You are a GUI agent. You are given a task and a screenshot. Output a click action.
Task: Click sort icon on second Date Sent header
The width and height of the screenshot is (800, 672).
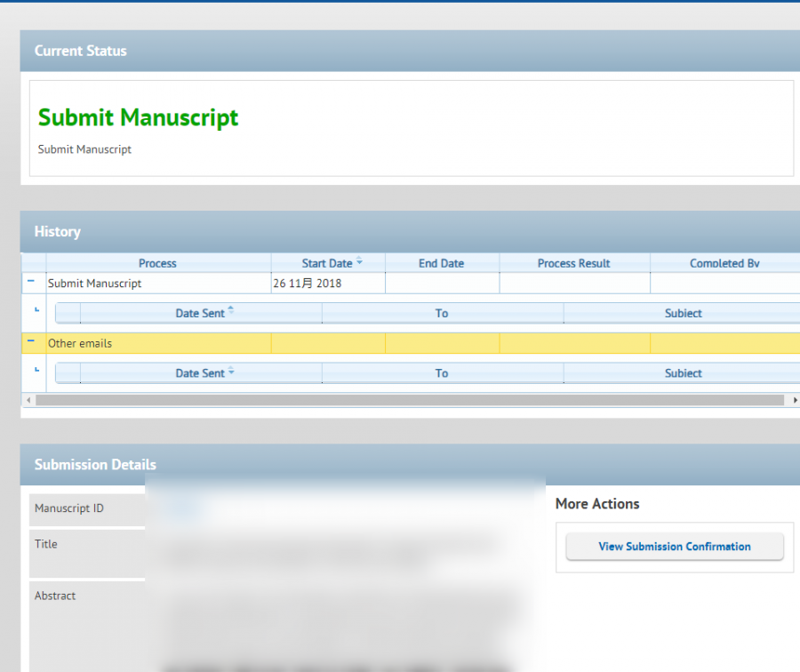pyautogui.click(x=231, y=372)
